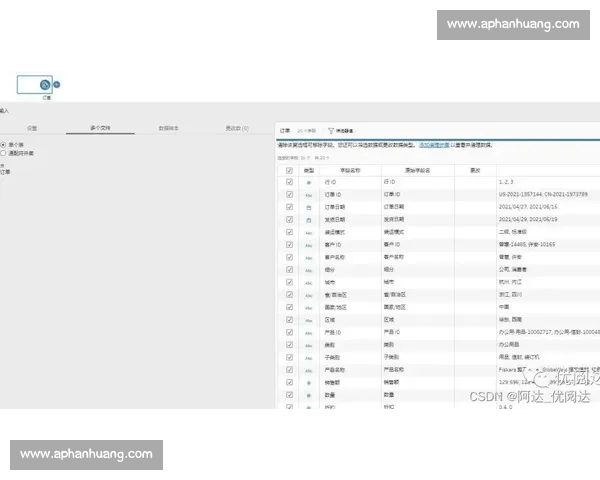Viewport: 600px width, 480px height.
Task: Click the filter funnel icon for 筛选器值
Action: [331, 131]
